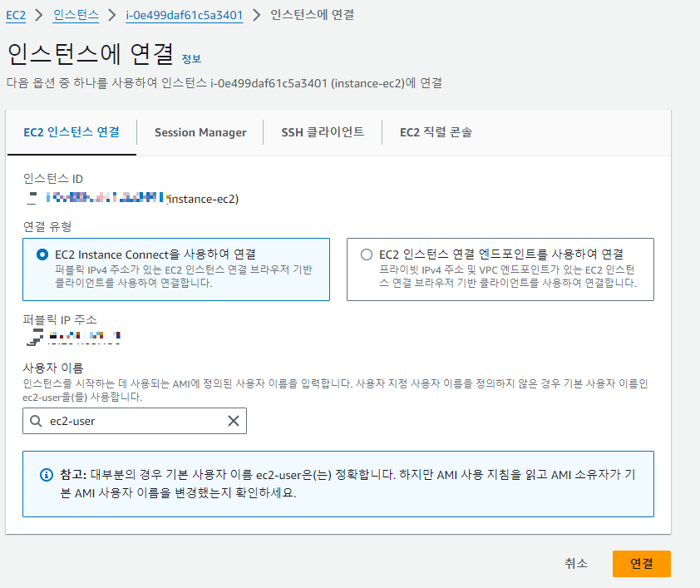Image resolution: width=700 pixels, height=588 pixels.
Task: Select the EC2 인스턴스 연결 tab
Action: click(71, 132)
